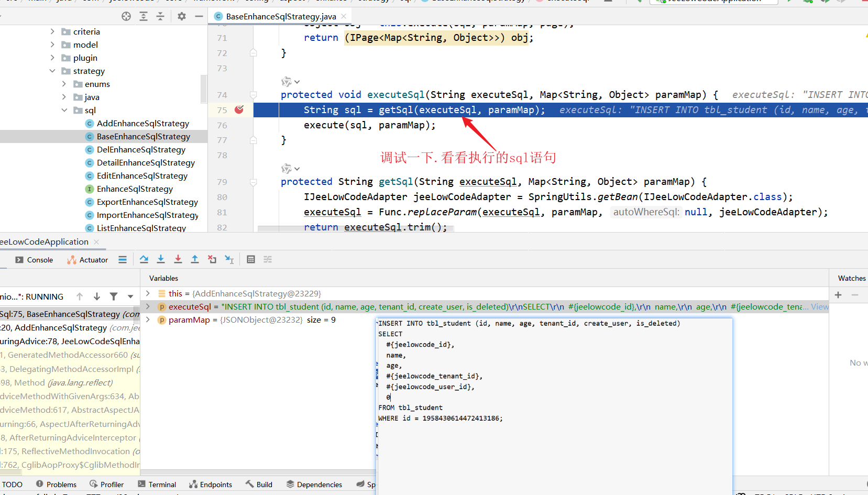
Task: Click Step Over debugger icon
Action: [144, 259]
